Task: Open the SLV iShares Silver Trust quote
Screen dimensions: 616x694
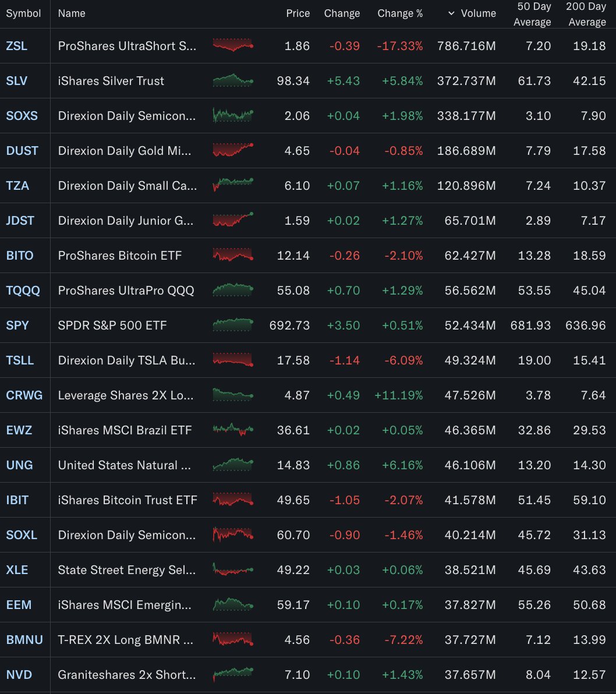Action: [16, 80]
